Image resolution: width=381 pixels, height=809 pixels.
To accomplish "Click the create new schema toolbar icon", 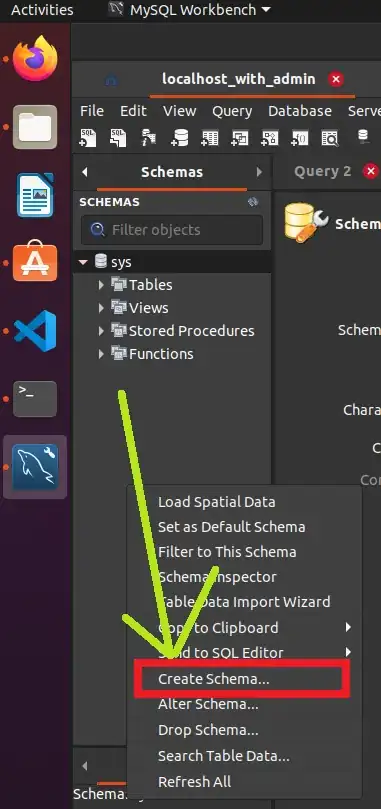I will coord(180,138).
